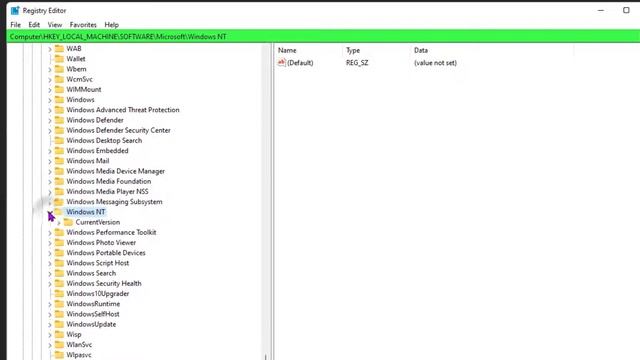This screenshot has width=640, height=360.
Task: Click the Wisp folder icon
Action: [59, 334]
